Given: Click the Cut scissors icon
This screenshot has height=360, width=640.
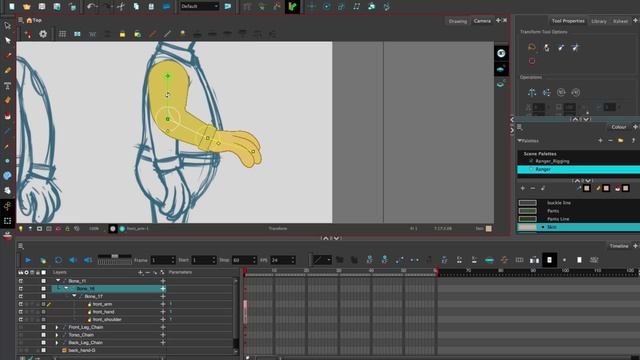Looking at the screenshot, I should [x=121, y=6].
